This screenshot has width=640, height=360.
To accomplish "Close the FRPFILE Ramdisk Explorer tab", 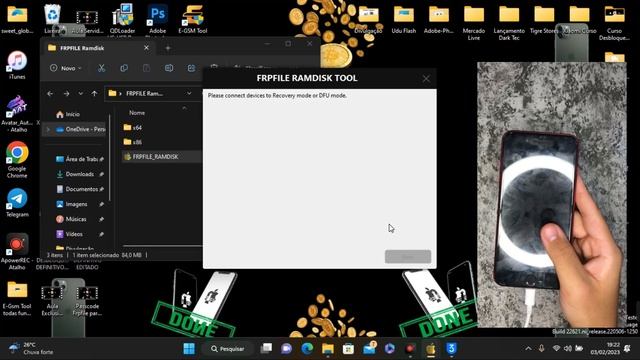I will [146, 48].
